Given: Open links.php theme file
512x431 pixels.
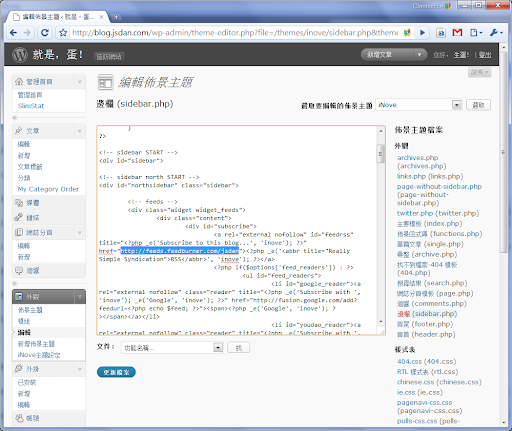Looking at the screenshot, I should tap(411, 176).
